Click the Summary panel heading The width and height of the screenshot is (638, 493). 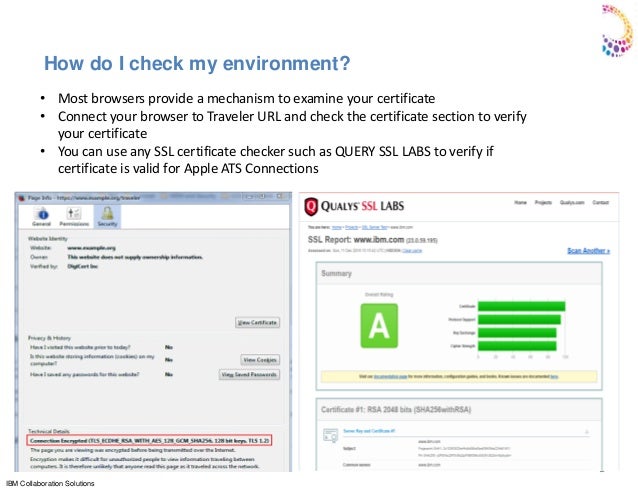coord(336,273)
